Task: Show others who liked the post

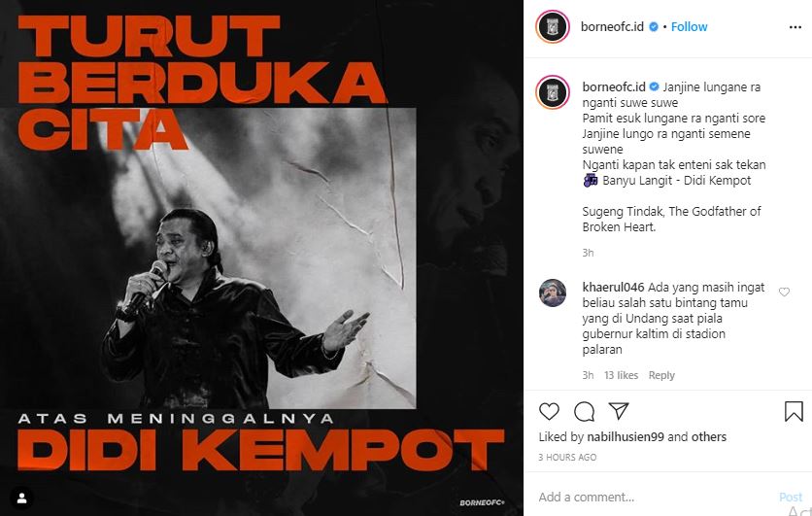Action: point(708,436)
